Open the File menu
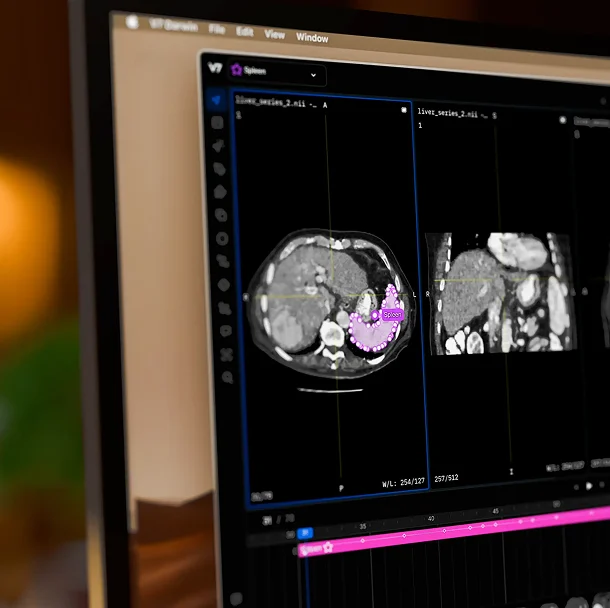 (217, 29)
